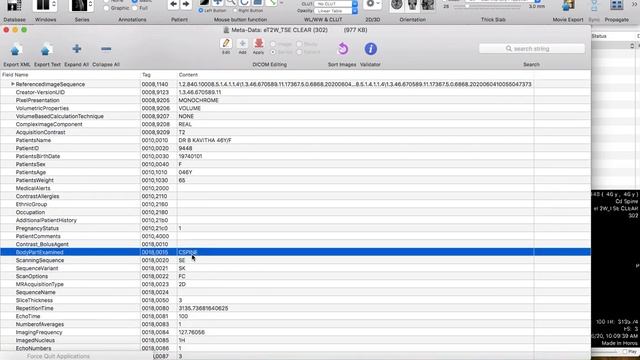Image resolution: width=640 pixels, height=360 pixels.
Task: Select Right Button mouse function radio
Action: (x=236, y=11)
